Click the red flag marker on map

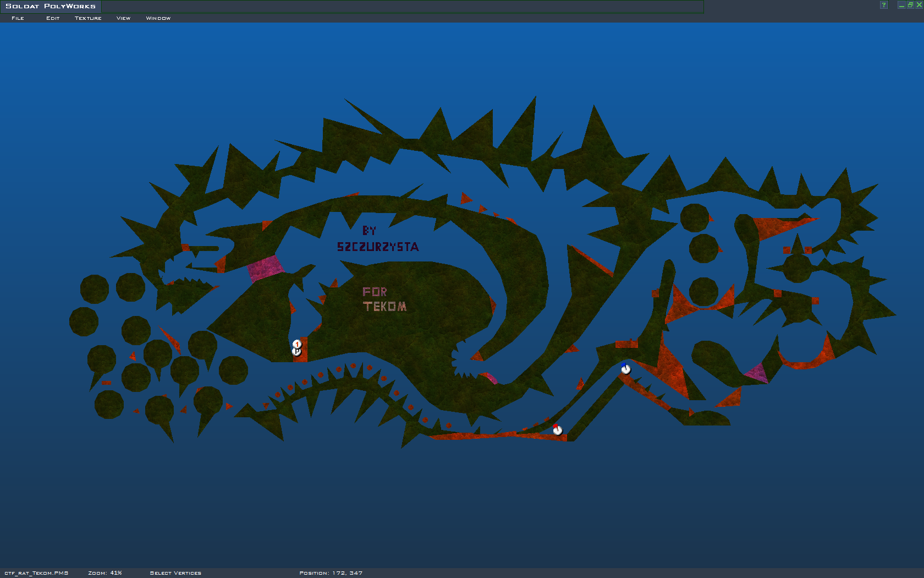click(x=557, y=429)
